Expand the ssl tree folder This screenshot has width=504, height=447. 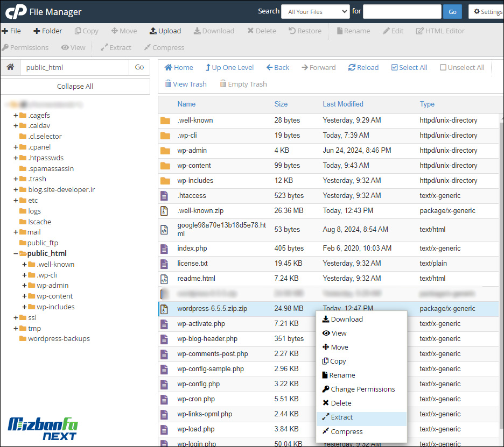[16, 317]
